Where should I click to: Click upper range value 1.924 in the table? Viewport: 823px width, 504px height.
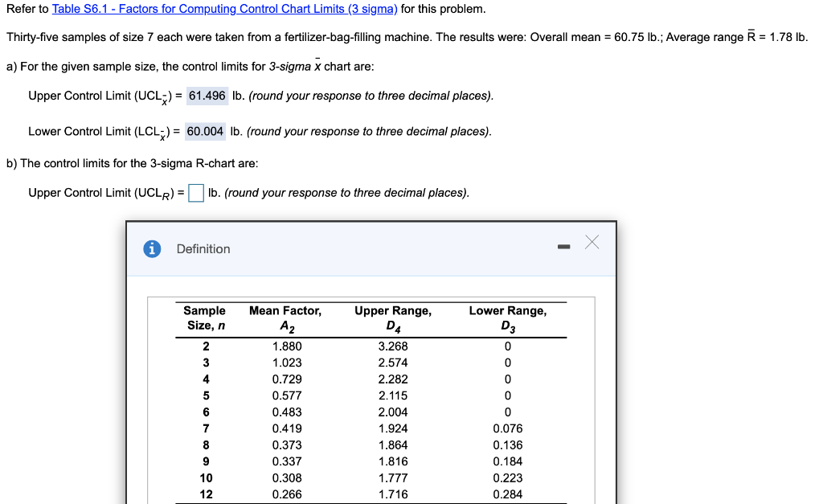pyautogui.click(x=393, y=428)
